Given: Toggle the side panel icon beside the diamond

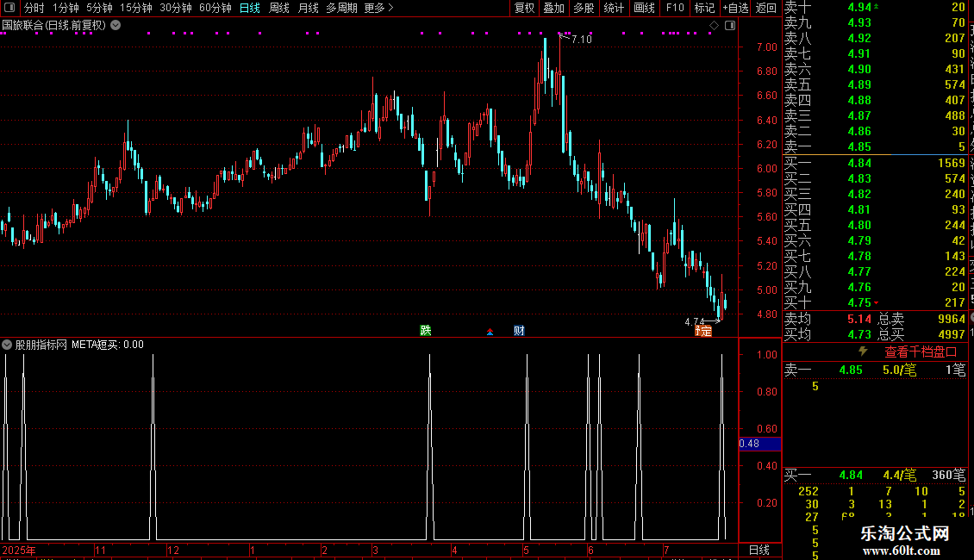Looking at the screenshot, I should (730, 26).
